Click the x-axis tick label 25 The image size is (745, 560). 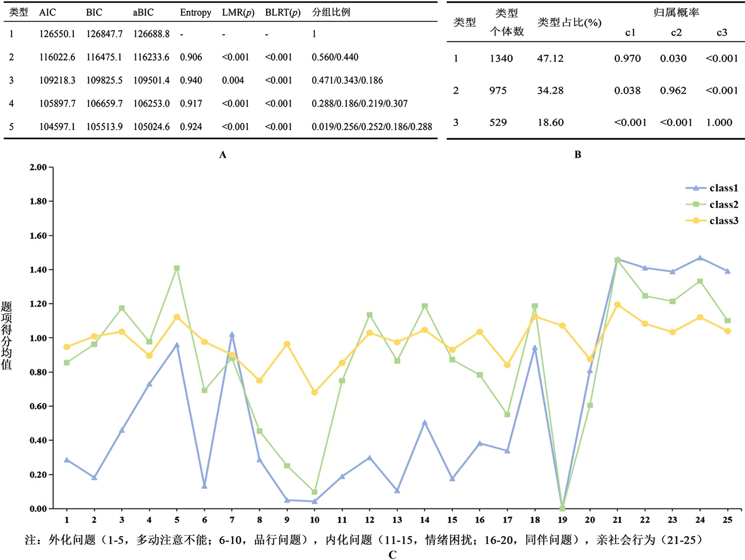727,520
